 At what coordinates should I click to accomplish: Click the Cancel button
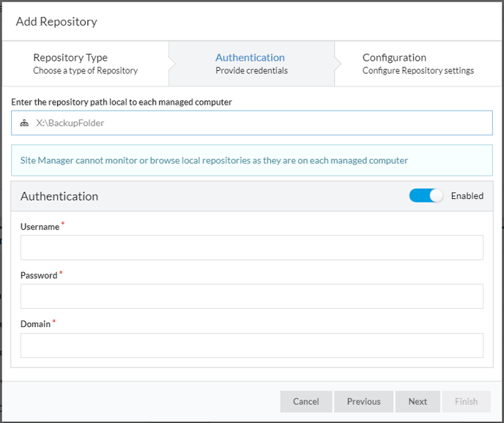point(306,402)
